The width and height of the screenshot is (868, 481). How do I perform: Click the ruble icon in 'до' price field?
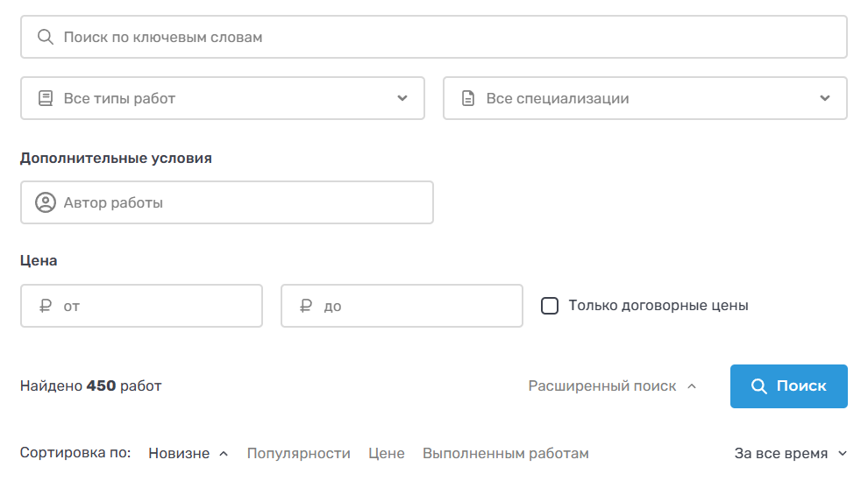(306, 307)
